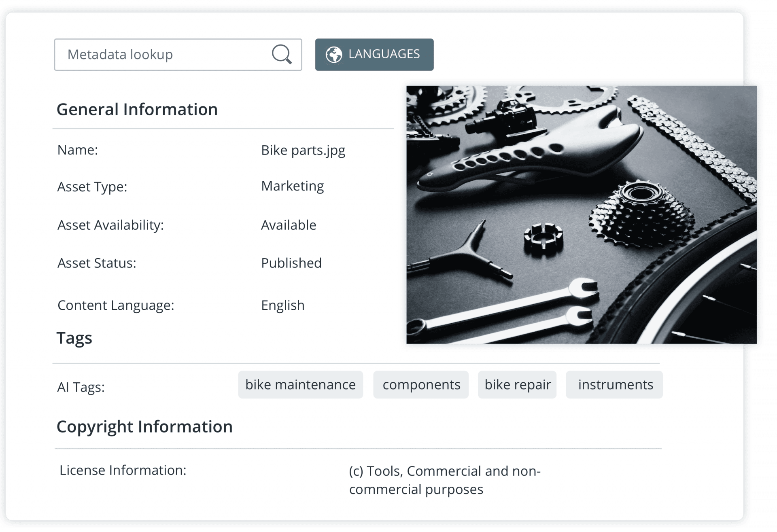Click the Asset Availability value 'Available'
777x532 pixels.
tap(289, 225)
